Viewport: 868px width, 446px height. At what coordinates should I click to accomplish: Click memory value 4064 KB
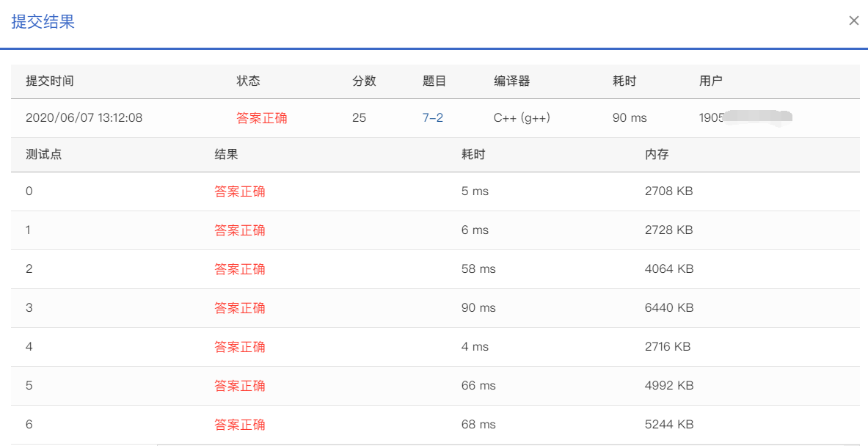click(x=669, y=269)
